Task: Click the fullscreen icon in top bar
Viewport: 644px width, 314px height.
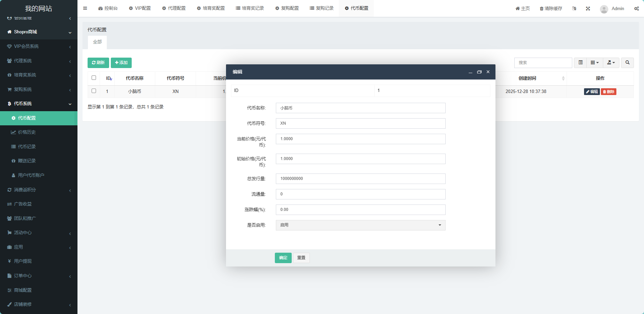Action: (588, 8)
